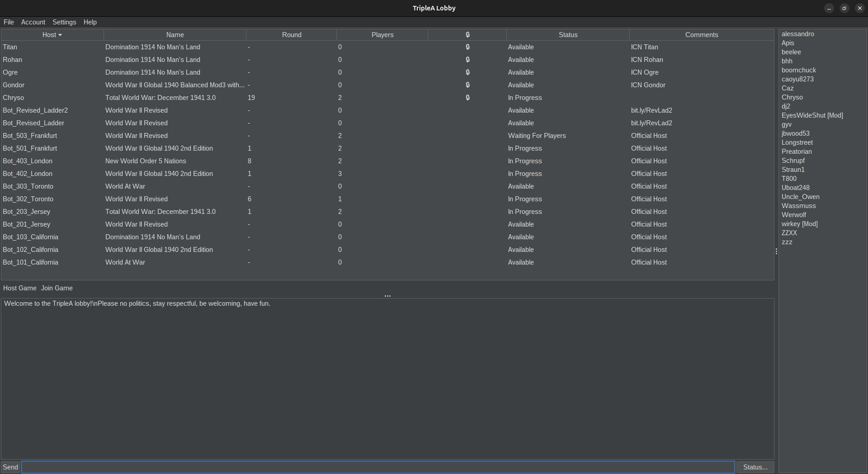
Task: Select player beelee in user list
Action: 791,52
